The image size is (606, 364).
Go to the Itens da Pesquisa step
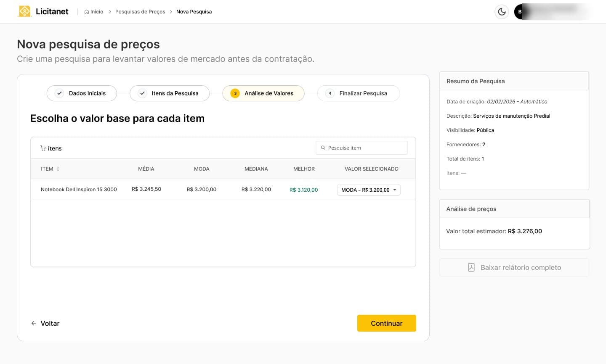(x=170, y=93)
